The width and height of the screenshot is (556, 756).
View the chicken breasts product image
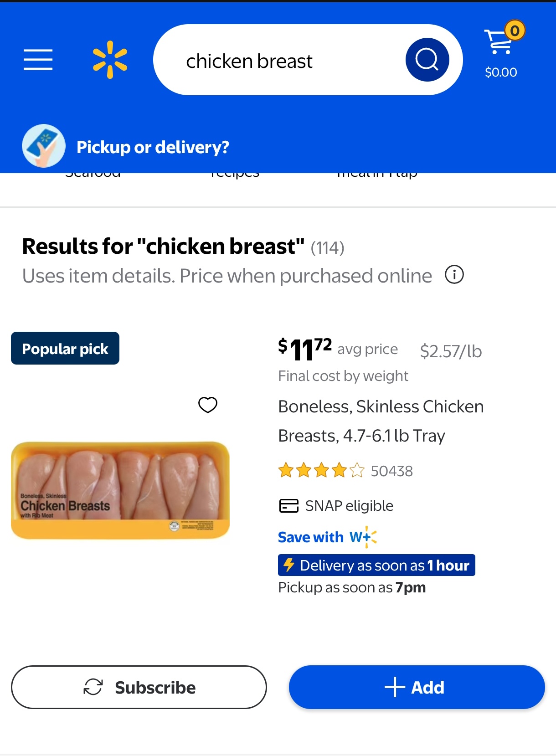(x=120, y=490)
